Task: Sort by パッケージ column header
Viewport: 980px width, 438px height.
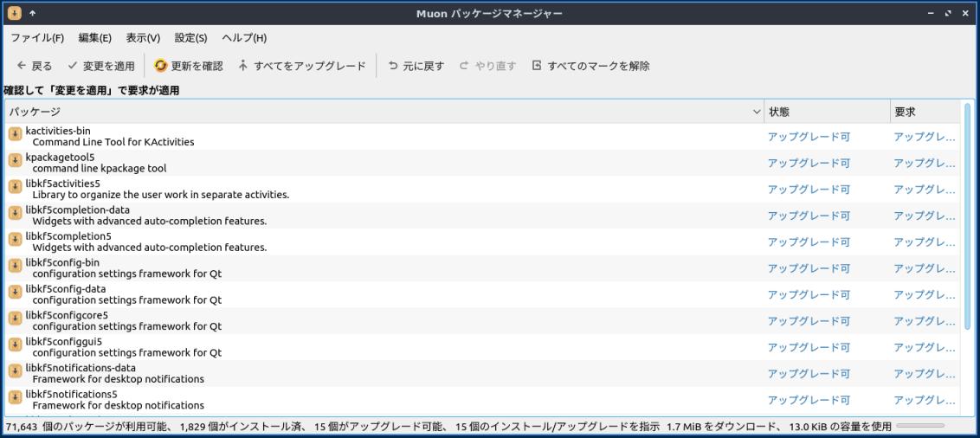Action: (x=384, y=112)
